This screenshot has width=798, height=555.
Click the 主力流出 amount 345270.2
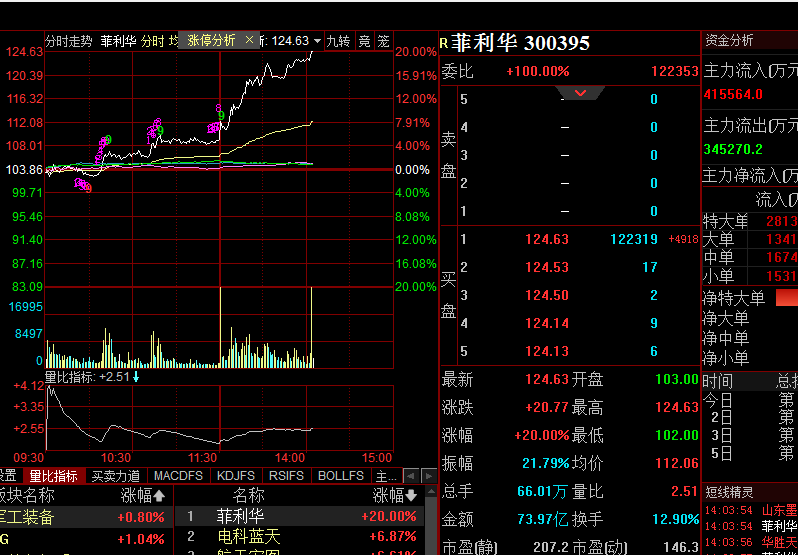pyautogui.click(x=733, y=150)
